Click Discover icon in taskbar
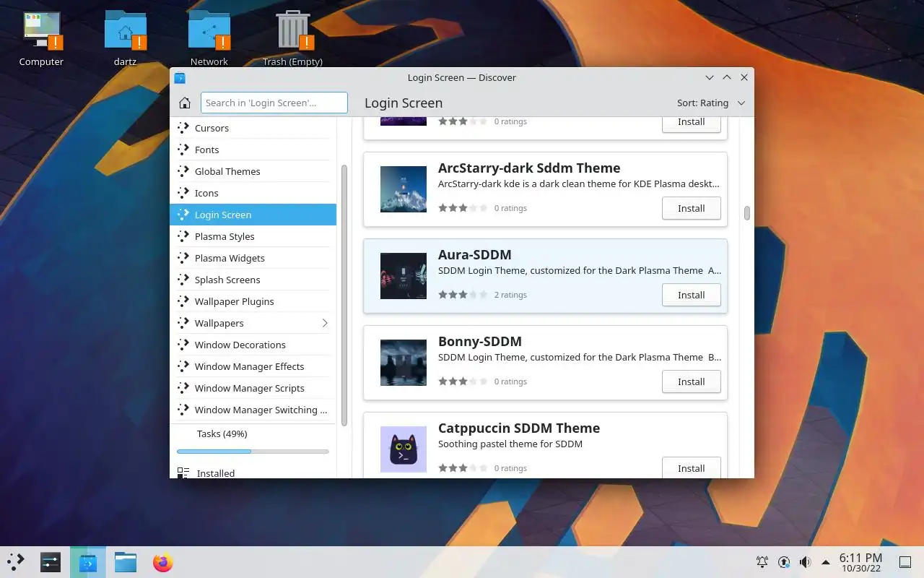Image resolution: width=924 pixels, height=578 pixels. pos(88,562)
